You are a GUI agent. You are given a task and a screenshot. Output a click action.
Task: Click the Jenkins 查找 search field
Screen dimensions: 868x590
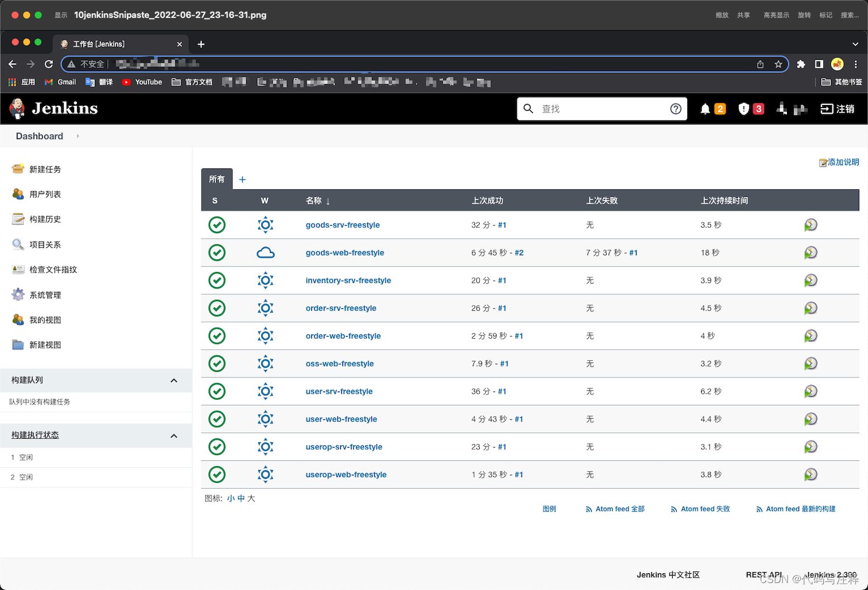click(602, 109)
